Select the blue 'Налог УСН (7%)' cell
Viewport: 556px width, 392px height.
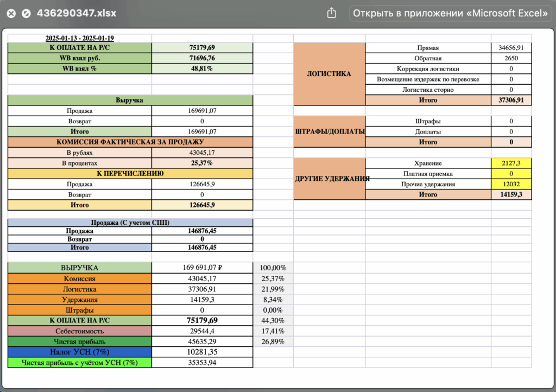(79, 352)
